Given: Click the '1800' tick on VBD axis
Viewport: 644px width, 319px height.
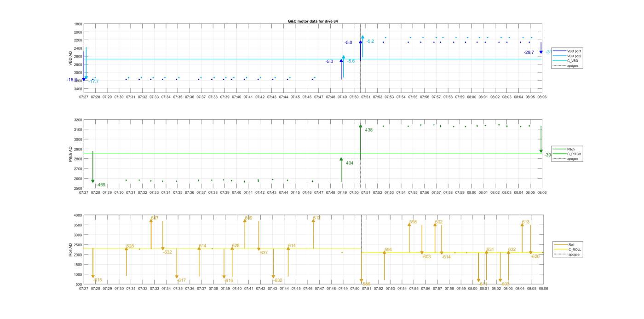Looking at the screenshot, I should point(78,24).
